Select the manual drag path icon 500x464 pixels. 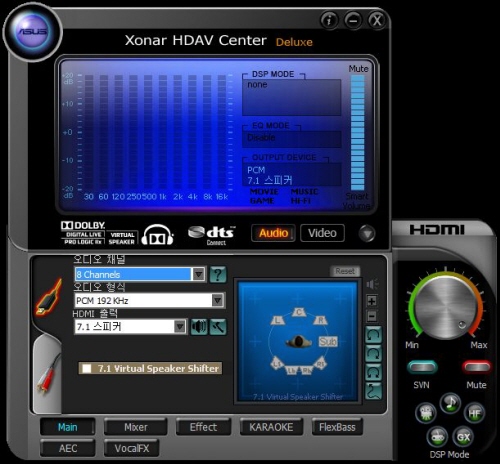(x=374, y=391)
